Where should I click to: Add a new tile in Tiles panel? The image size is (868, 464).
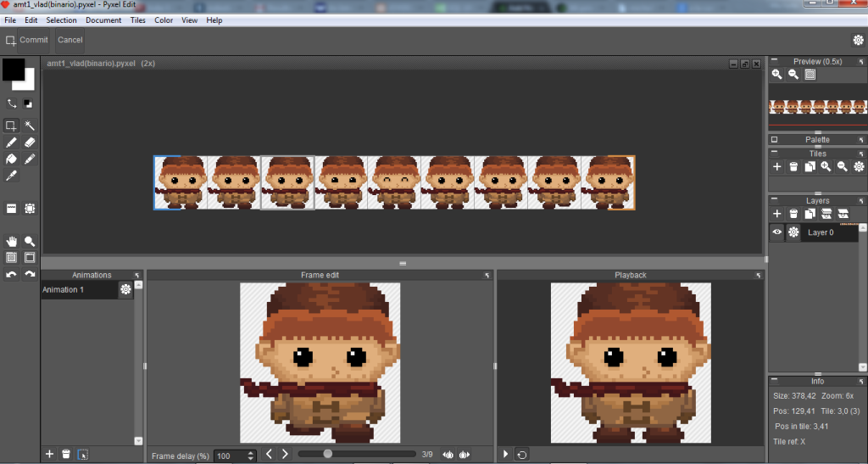pyautogui.click(x=776, y=167)
